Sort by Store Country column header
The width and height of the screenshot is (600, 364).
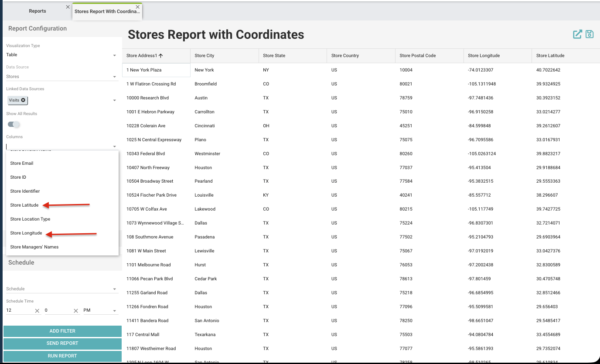361,56
